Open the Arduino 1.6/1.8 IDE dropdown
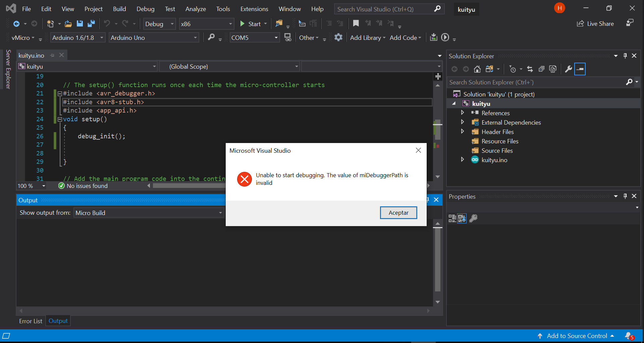This screenshot has height=343, width=644. 78,38
